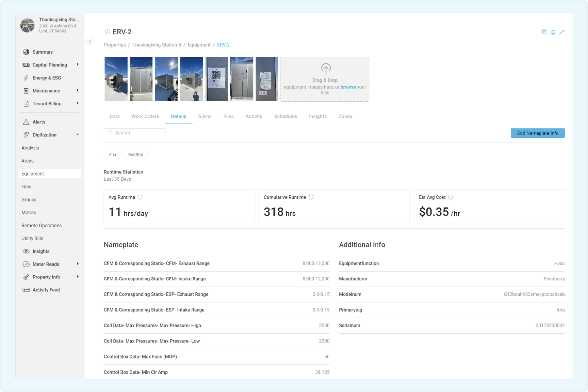Open QR code label photo thumbnail
This screenshot has height=392, width=588.
[217, 79]
